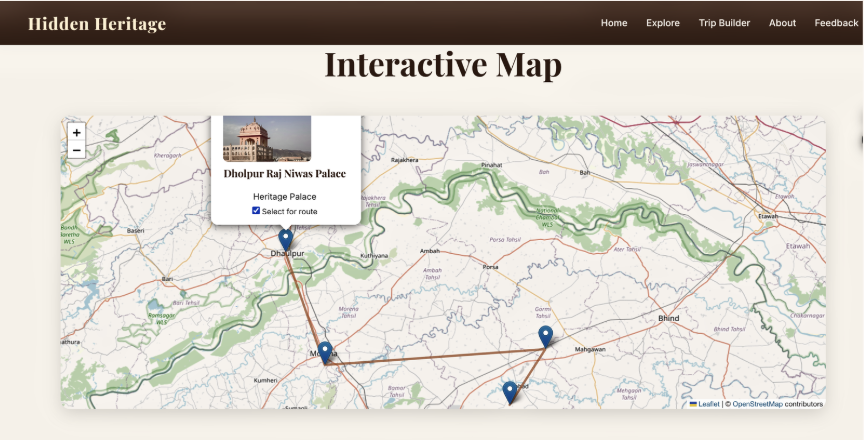Click the Heritage Palace label in popup
Image resolution: width=864 pixels, height=440 pixels.
284,197
